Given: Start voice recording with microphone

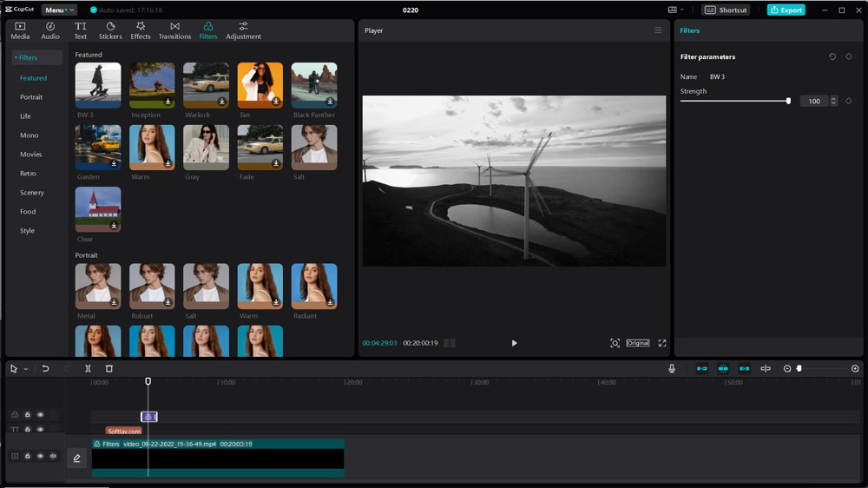Looking at the screenshot, I should pos(672,368).
